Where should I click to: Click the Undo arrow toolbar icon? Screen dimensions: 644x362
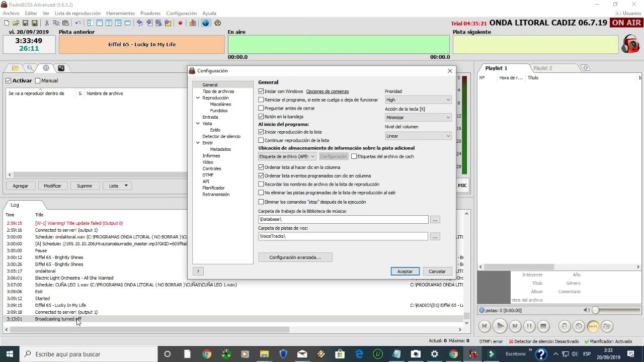[78, 23]
